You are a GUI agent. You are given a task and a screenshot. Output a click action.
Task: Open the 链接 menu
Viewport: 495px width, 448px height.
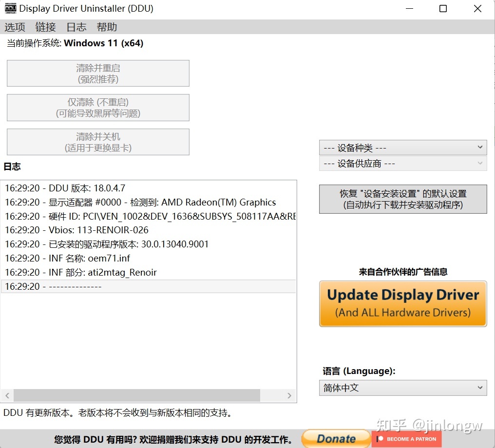coord(45,27)
